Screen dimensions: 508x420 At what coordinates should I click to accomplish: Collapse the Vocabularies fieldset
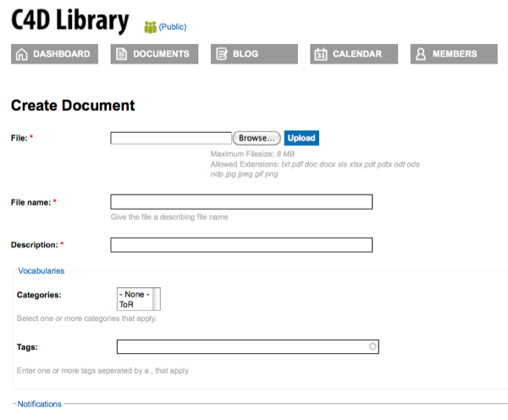[x=41, y=271]
